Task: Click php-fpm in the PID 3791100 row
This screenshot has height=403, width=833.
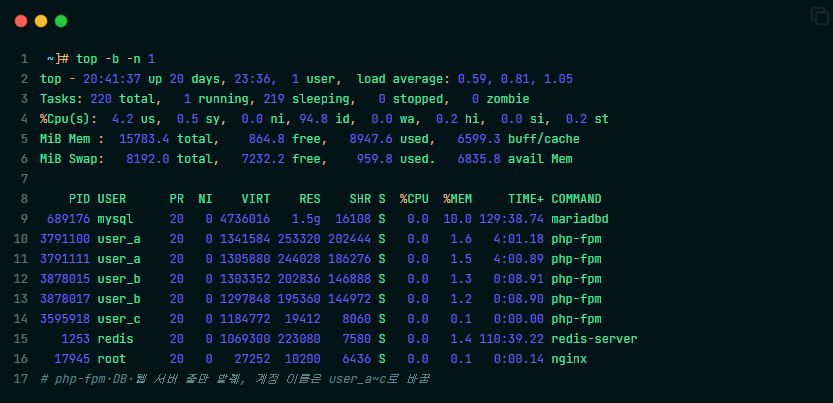Action: [x=576, y=239]
